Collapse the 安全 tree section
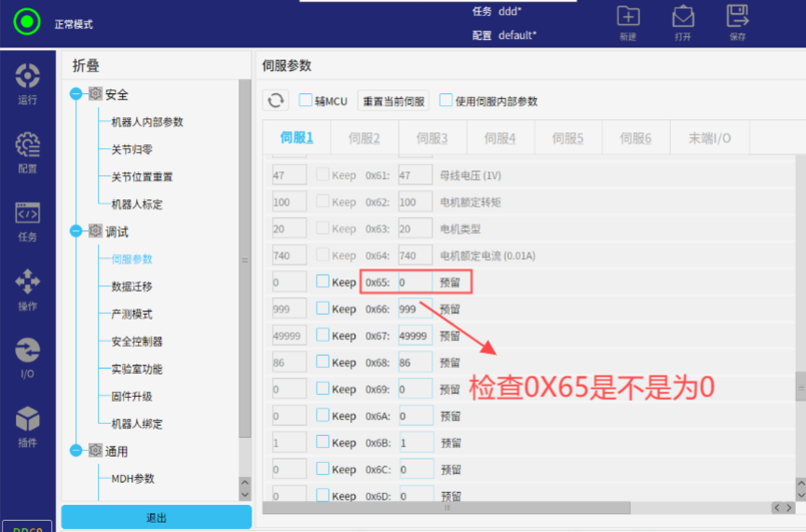 click(75, 94)
